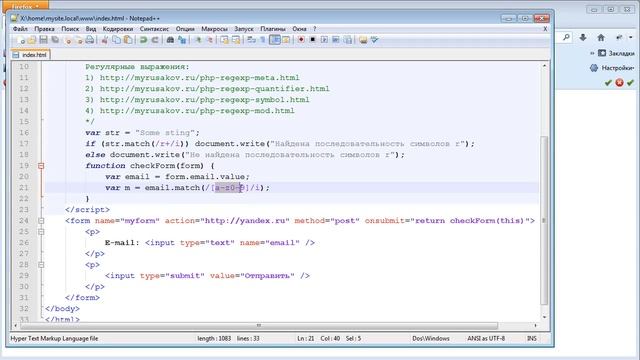The width and height of the screenshot is (640, 360).
Task: Open the Синтаксис menu
Action: 154,29
